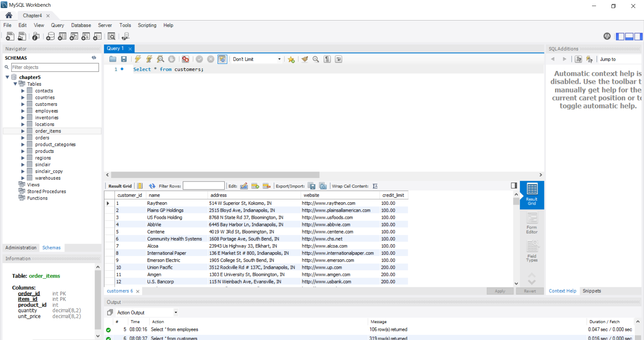This screenshot has height=340, width=644.
Task: Create a new SQL tab icon
Action: click(x=10, y=36)
